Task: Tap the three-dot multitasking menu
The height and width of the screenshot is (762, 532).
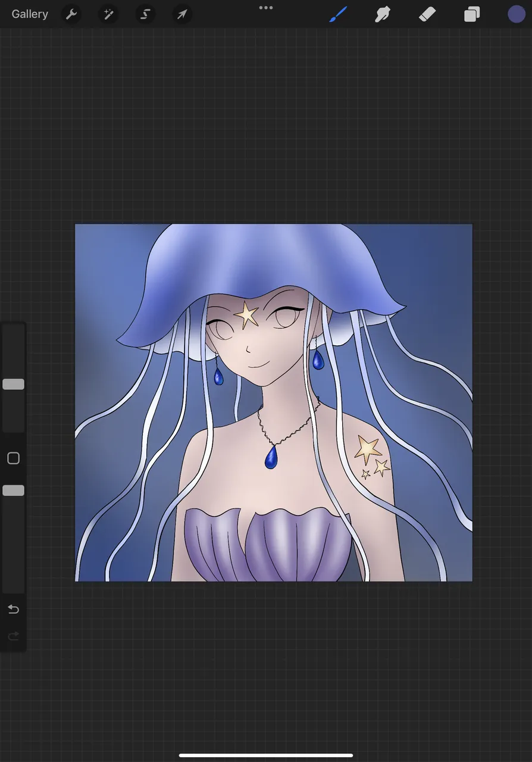Action: coord(266,8)
